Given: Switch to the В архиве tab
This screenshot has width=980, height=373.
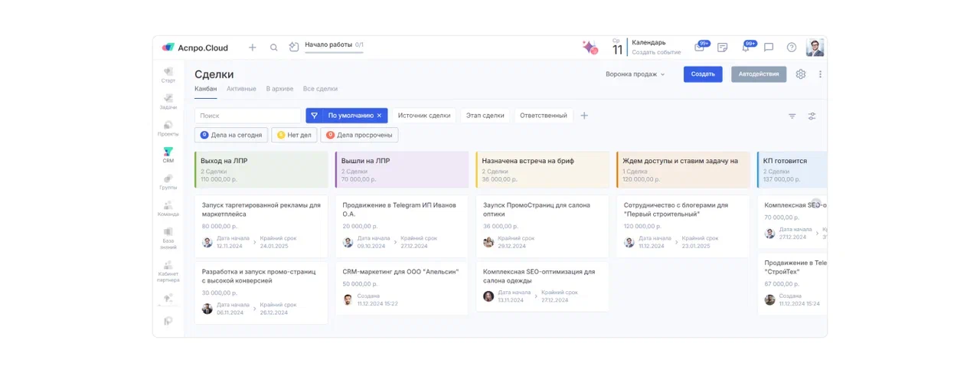Looking at the screenshot, I should (279, 89).
